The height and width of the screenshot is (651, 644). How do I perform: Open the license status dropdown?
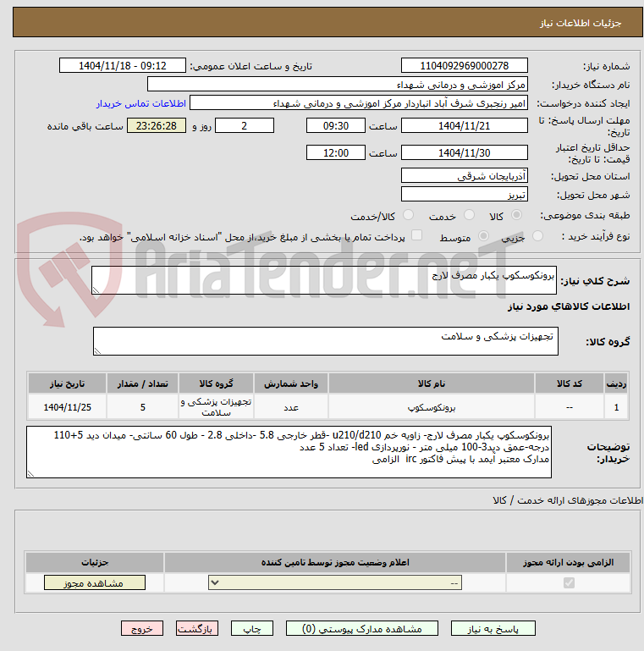click(x=335, y=583)
